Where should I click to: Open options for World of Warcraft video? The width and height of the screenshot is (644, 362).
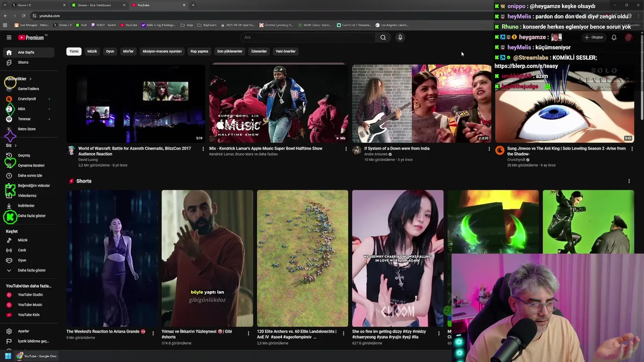click(x=203, y=149)
